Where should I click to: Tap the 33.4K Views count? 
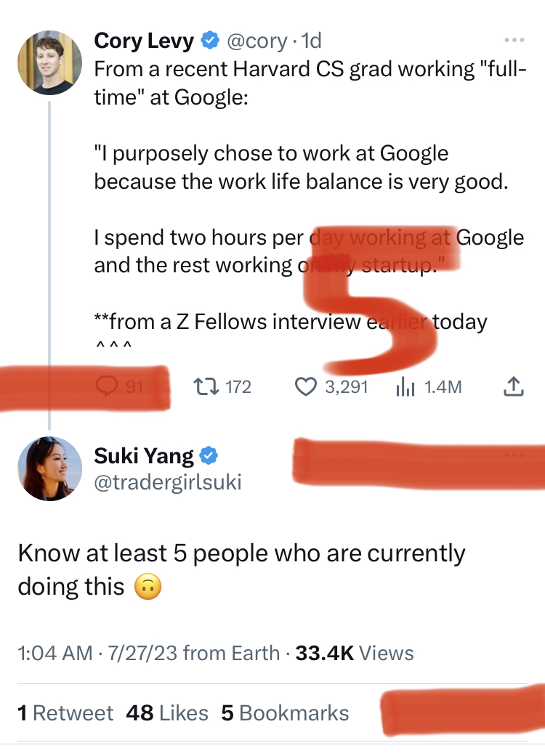coord(355,653)
